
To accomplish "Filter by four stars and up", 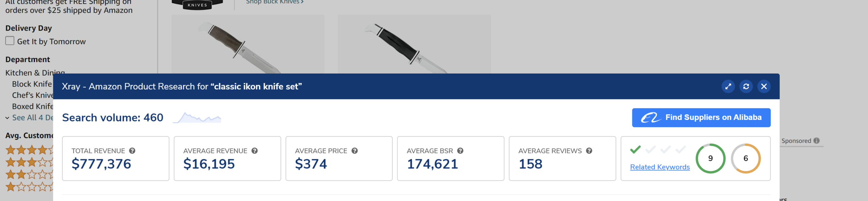I will click(x=29, y=149).
